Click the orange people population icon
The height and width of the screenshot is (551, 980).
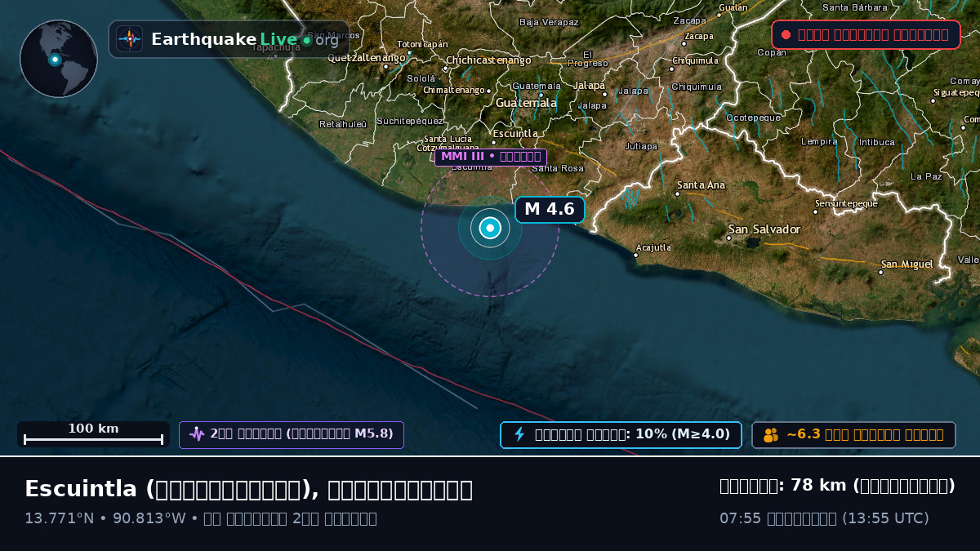pos(771,435)
